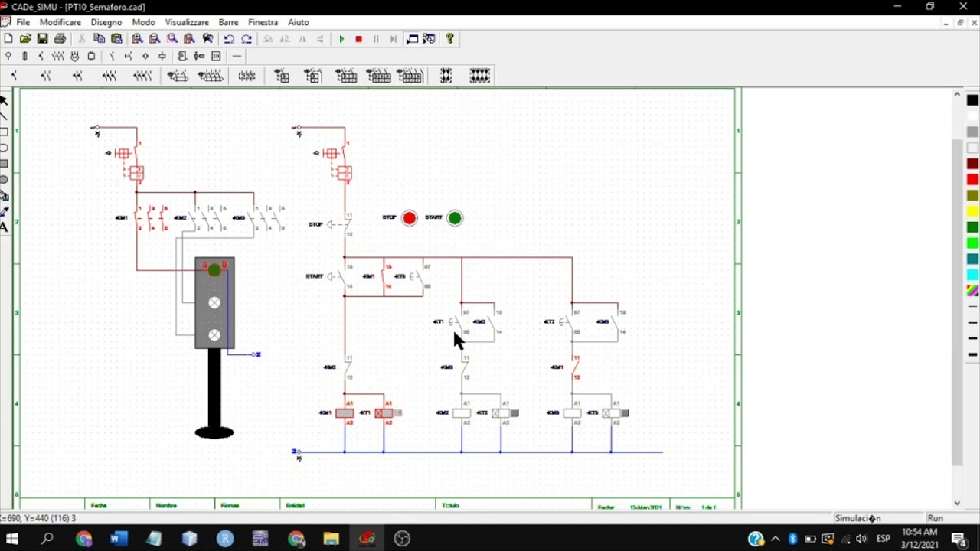Open the Barre menu

tap(228, 22)
